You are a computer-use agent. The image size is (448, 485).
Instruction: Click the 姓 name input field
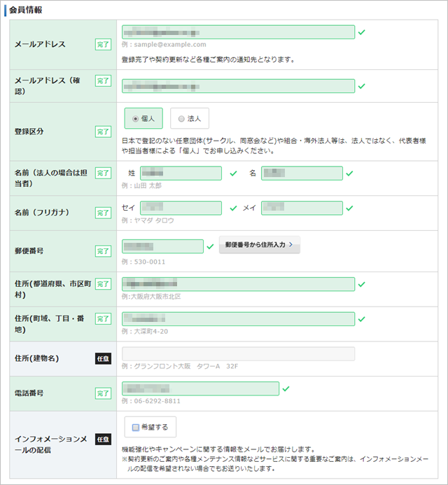(181, 173)
